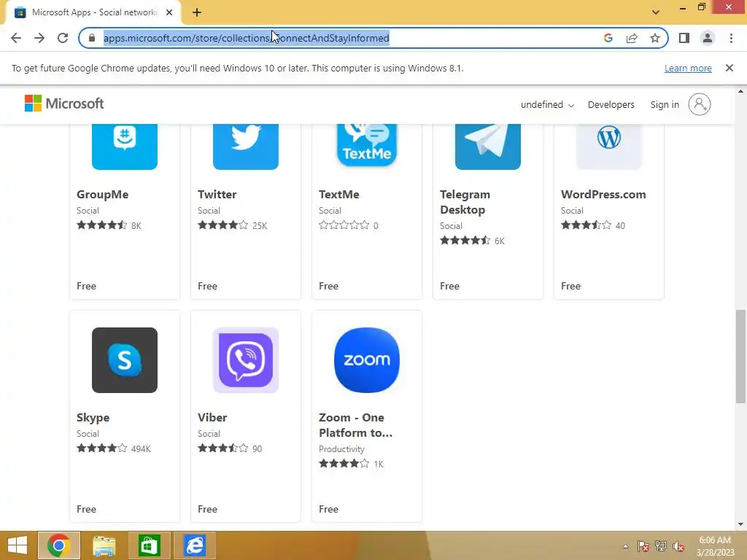Open the Telegram paper plane icon
Image resolution: width=747 pixels, height=560 pixels.
coord(487,146)
